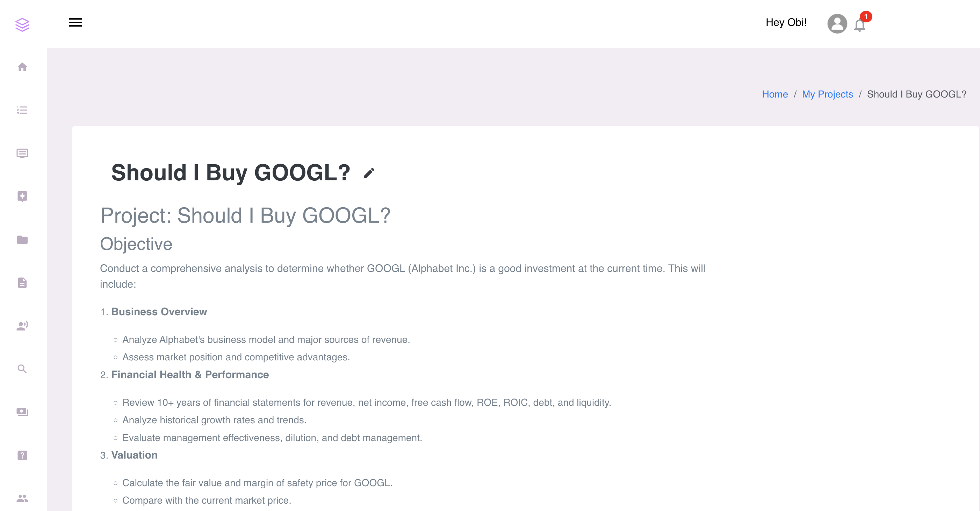Click the Hey Obi! greeting text
Viewport: 980px width, 511px height.
(x=786, y=22)
